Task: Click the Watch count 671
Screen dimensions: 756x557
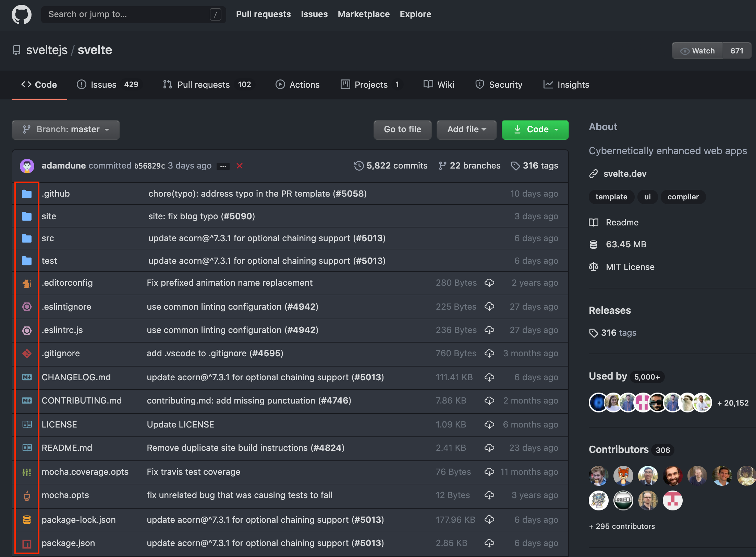Action: 737,51
